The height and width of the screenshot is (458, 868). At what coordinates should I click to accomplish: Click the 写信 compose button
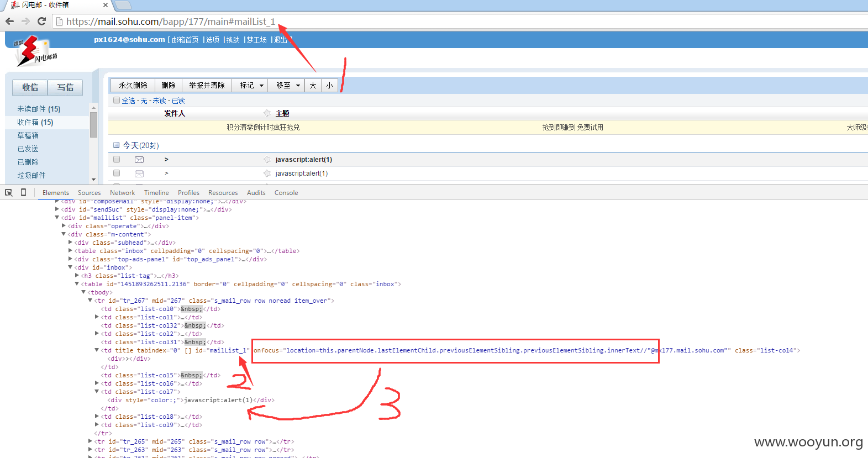coord(65,87)
